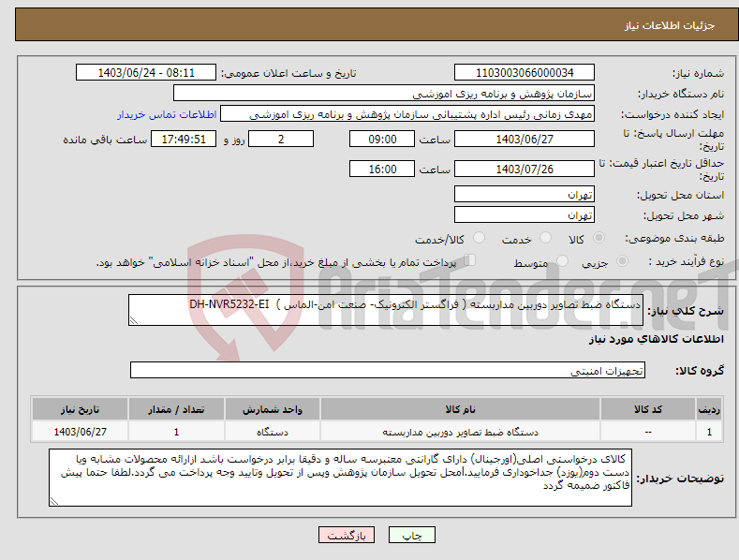Select the خدمت radio button
This screenshot has height=560, width=739.
point(545,238)
